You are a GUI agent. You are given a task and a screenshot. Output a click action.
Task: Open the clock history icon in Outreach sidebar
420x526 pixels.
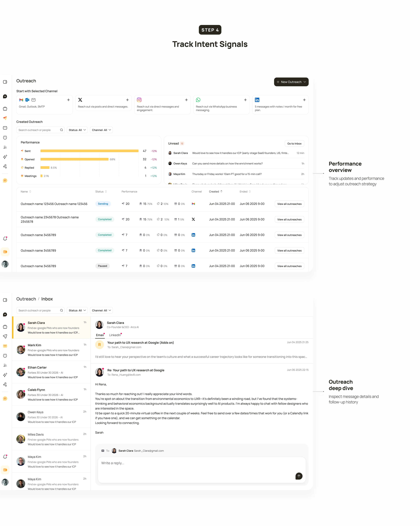coord(5,138)
